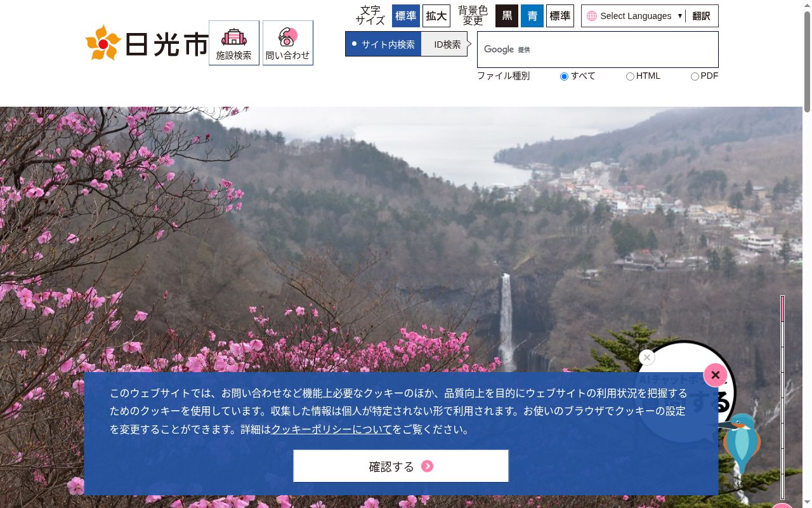Change background color to blue (青)

pyautogui.click(x=532, y=16)
